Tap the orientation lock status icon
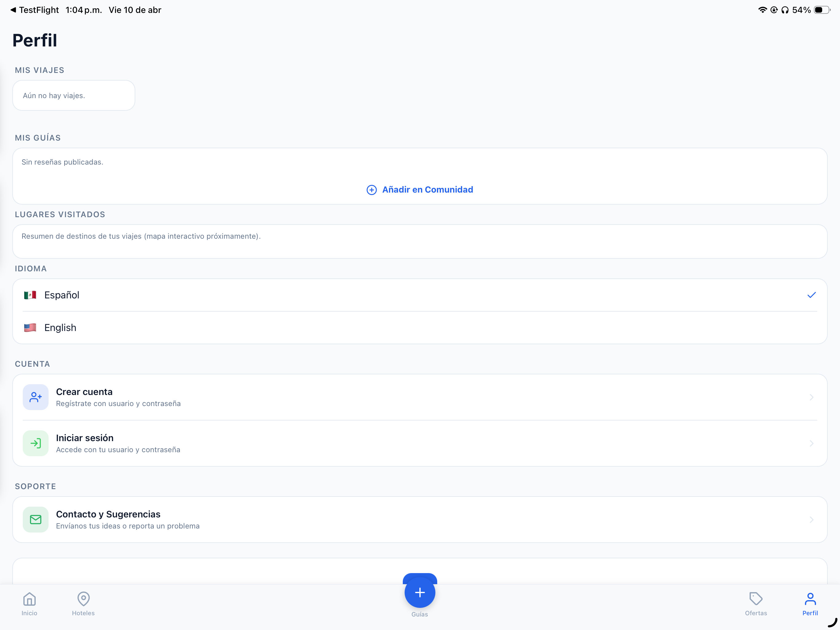The width and height of the screenshot is (840, 630). 774,10
